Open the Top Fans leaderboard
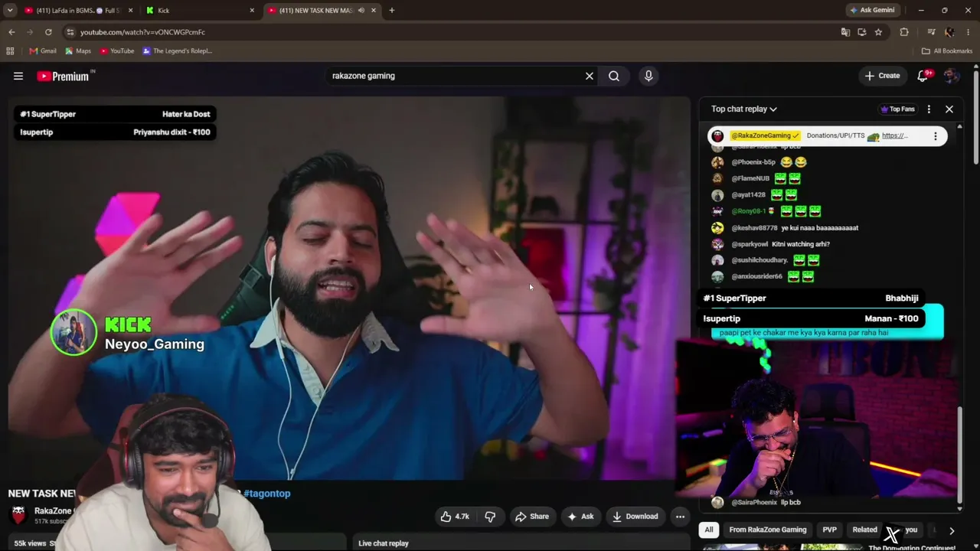 click(898, 109)
